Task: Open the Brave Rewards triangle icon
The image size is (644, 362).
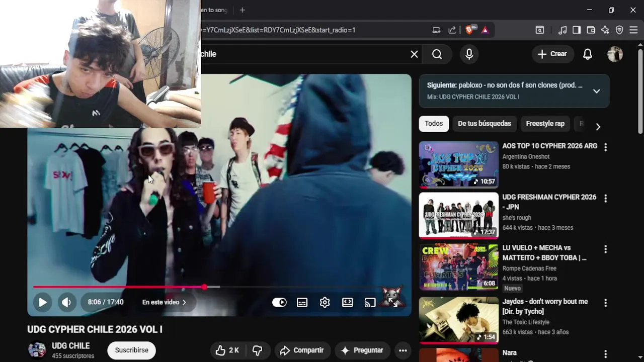Action: click(x=485, y=30)
